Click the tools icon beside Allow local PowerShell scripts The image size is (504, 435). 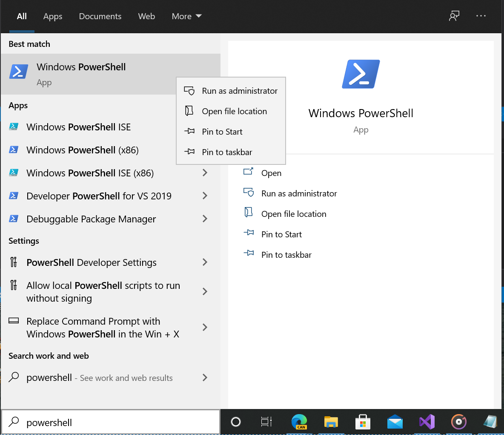pyautogui.click(x=14, y=285)
